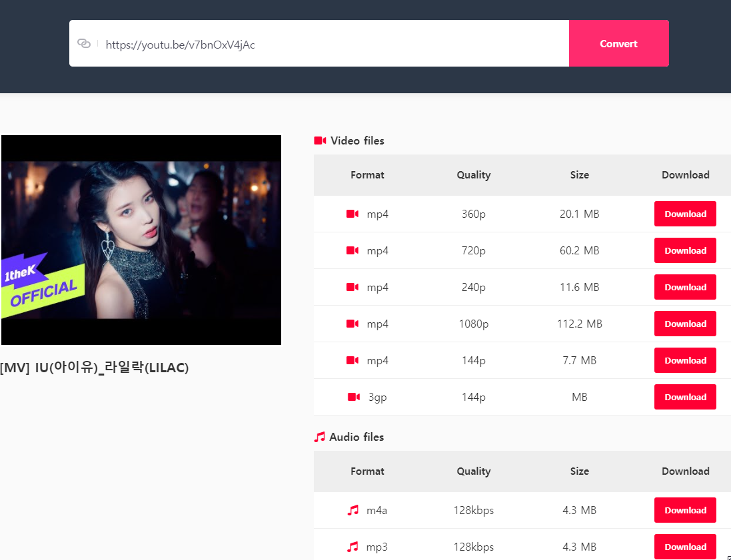Click the 360p quality cell

(x=474, y=214)
